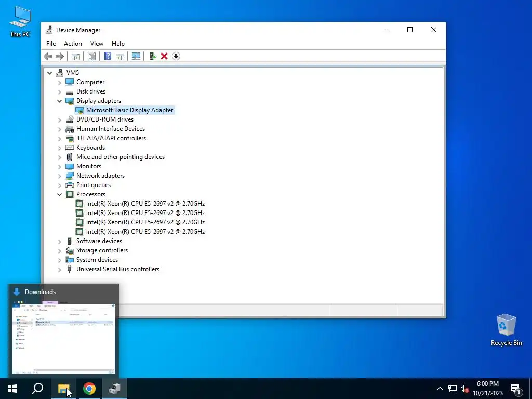Expand the Monitors category

(59, 166)
